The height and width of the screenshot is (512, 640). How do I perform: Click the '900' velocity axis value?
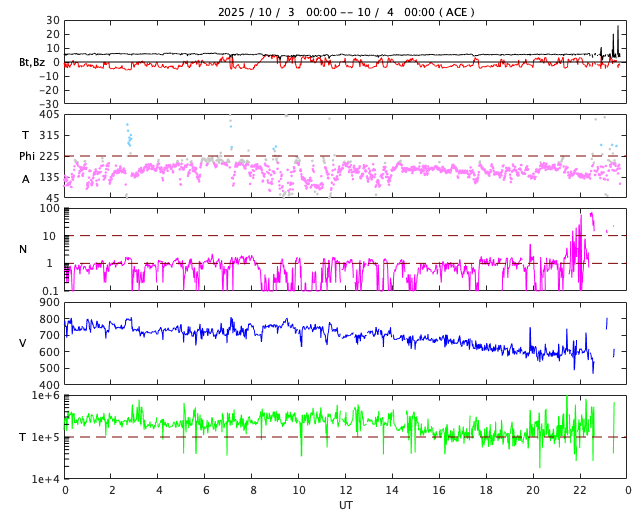pyautogui.click(x=49, y=303)
